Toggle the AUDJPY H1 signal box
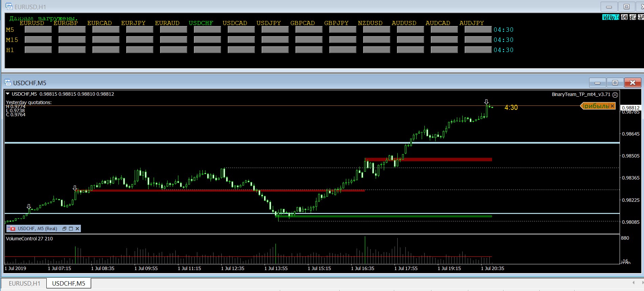 (x=478, y=50)
